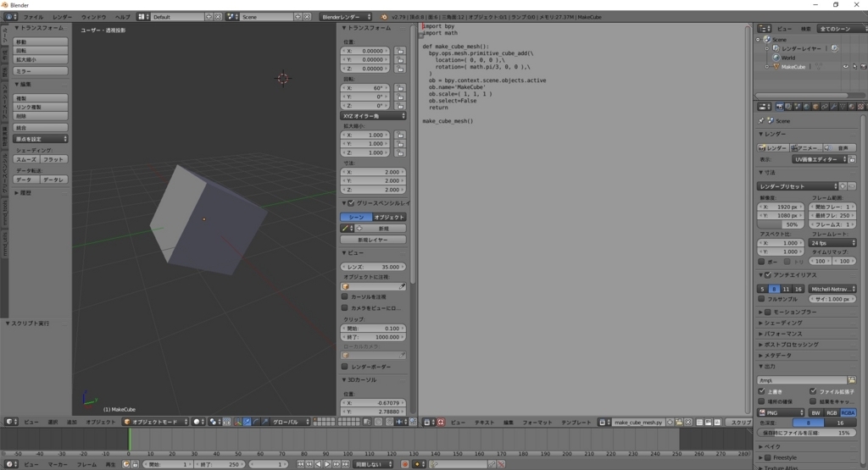The height and width of the screenshot is (470, 868).
Task: Pin the Scene properties context
Action: pos(760,120)
